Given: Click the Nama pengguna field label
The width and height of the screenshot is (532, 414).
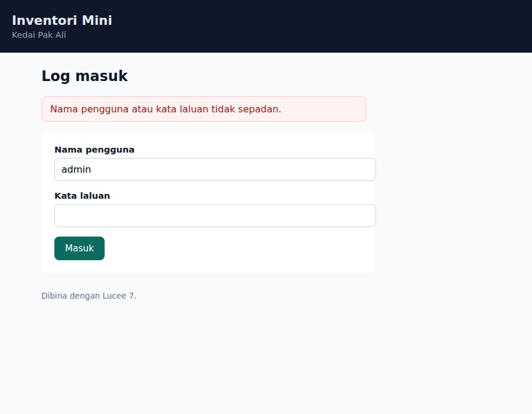Looking at the screenshot, I should pyautogui.click(x=95, y=150).
